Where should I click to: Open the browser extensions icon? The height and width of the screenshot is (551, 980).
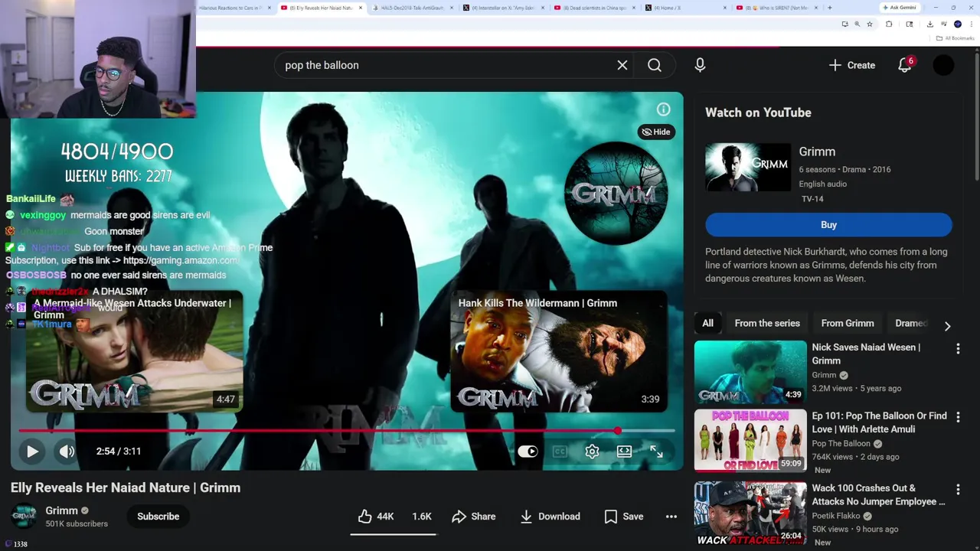click(x=889, y=24)
